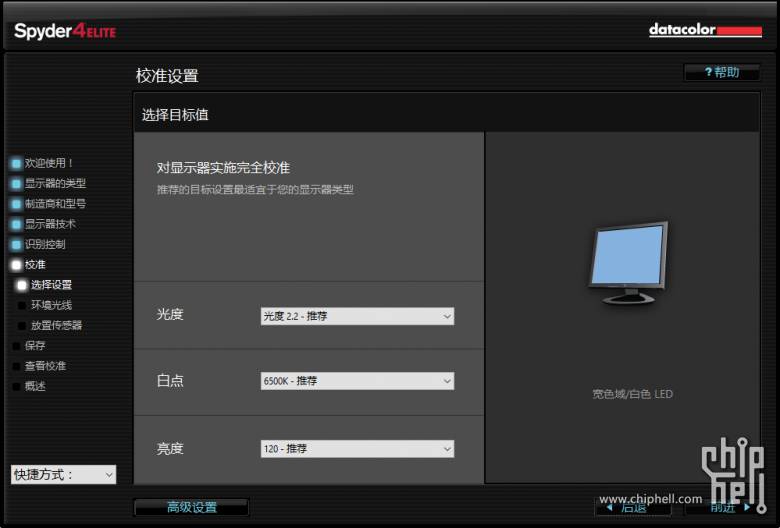Click the 选择目标值 section header
Viewport: 780px width, 528px height.
pos(175,115)
